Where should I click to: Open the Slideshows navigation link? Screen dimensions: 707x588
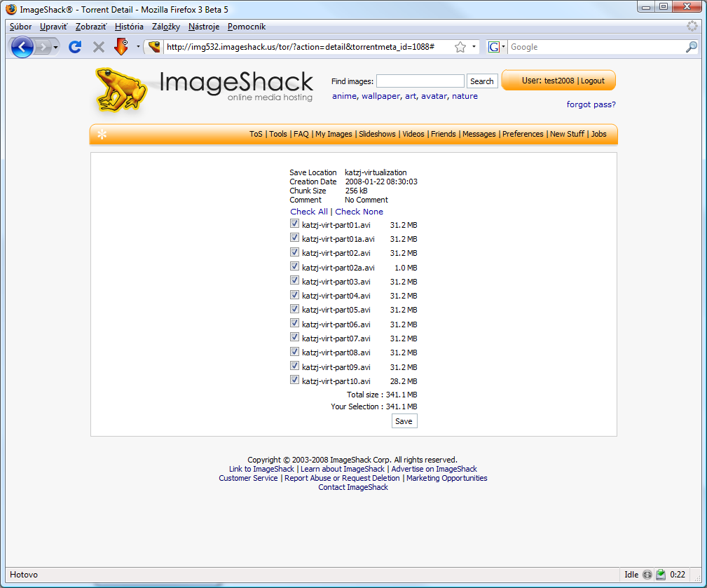point(377,134)
